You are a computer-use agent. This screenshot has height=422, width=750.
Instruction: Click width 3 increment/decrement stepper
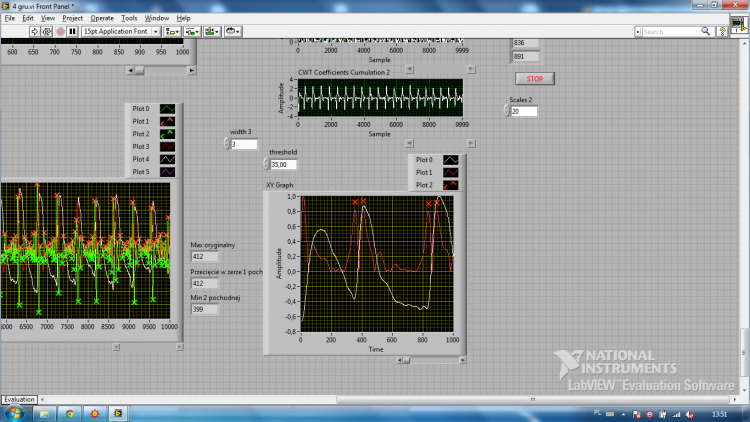(227, 144)
